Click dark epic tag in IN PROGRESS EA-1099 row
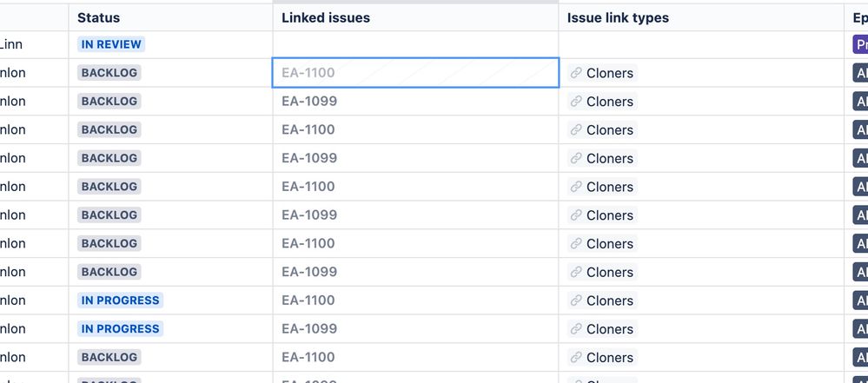Screen dimensions: 868x383 (x=860, y=329)
